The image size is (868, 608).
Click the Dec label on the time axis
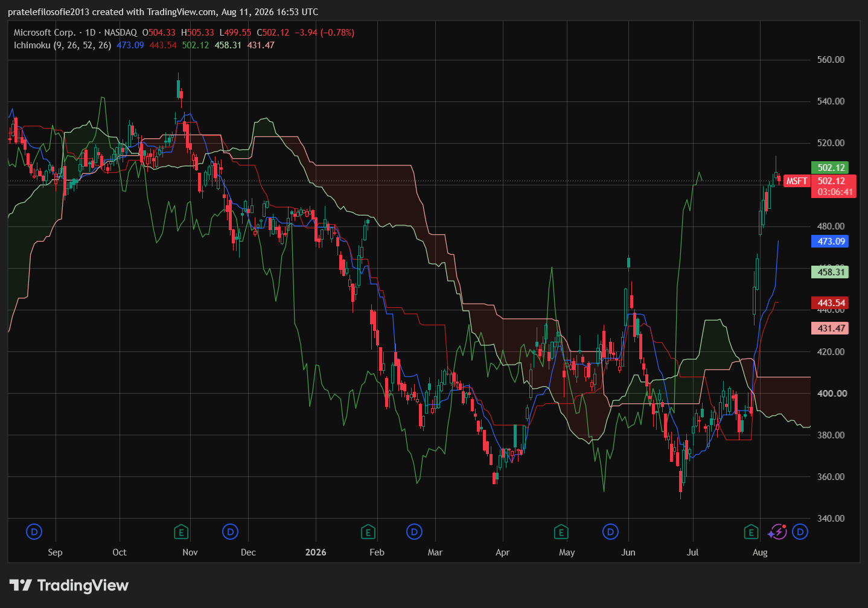(x=248, y=552)
